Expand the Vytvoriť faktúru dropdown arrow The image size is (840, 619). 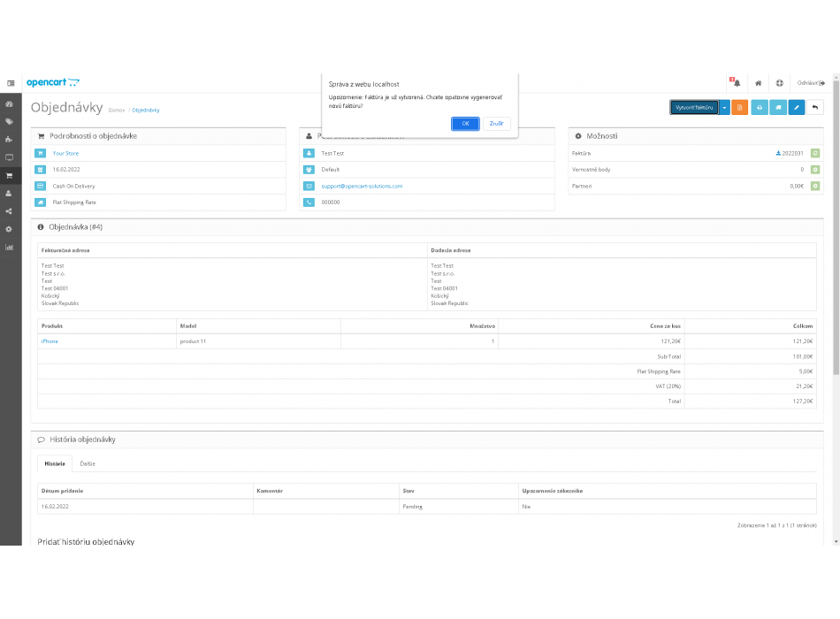coord(724,107)
